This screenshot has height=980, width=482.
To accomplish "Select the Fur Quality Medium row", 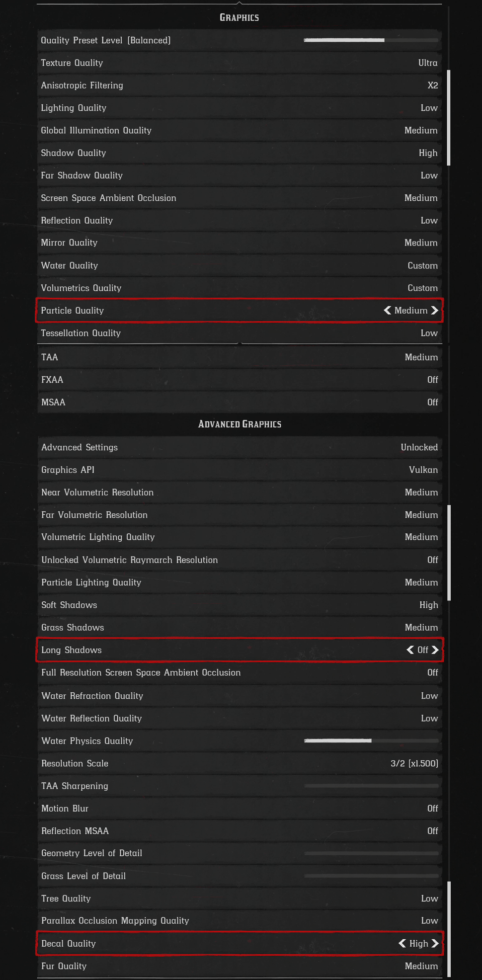I will 240,966.
